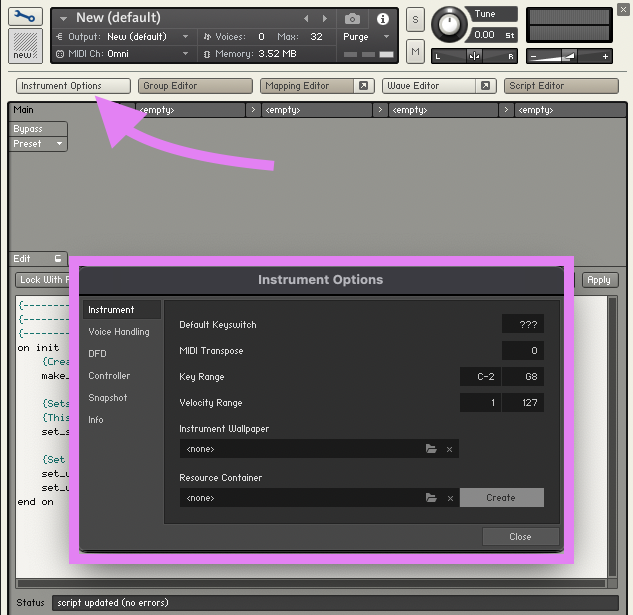Click the Tune knob
The image size is (633, 615).
click(x=451, y=22)
